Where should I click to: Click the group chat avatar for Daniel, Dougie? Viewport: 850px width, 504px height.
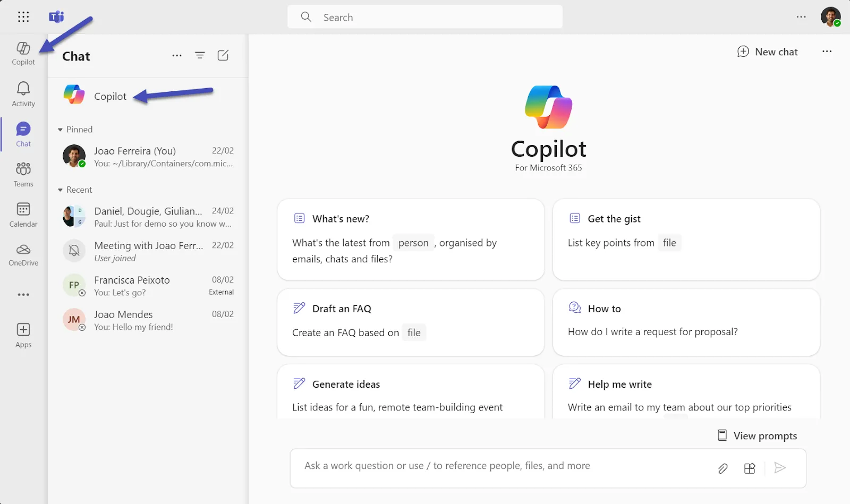click(x=74, y=216)
